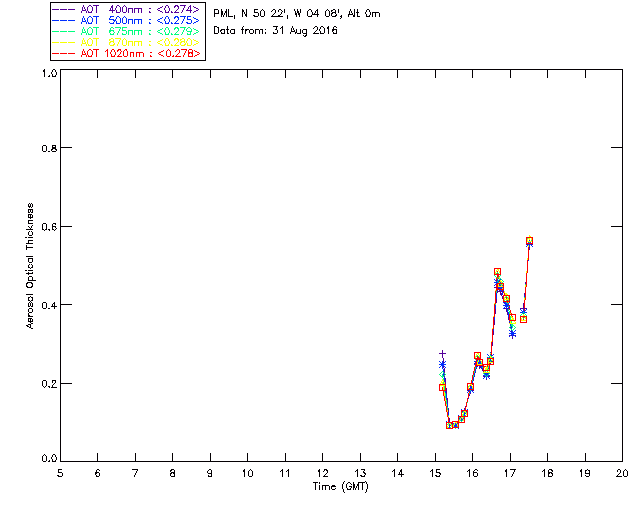640x512 pixels.
Task: Click the AOT 1020nm legend entry
Action: click(x=126, y=53)
